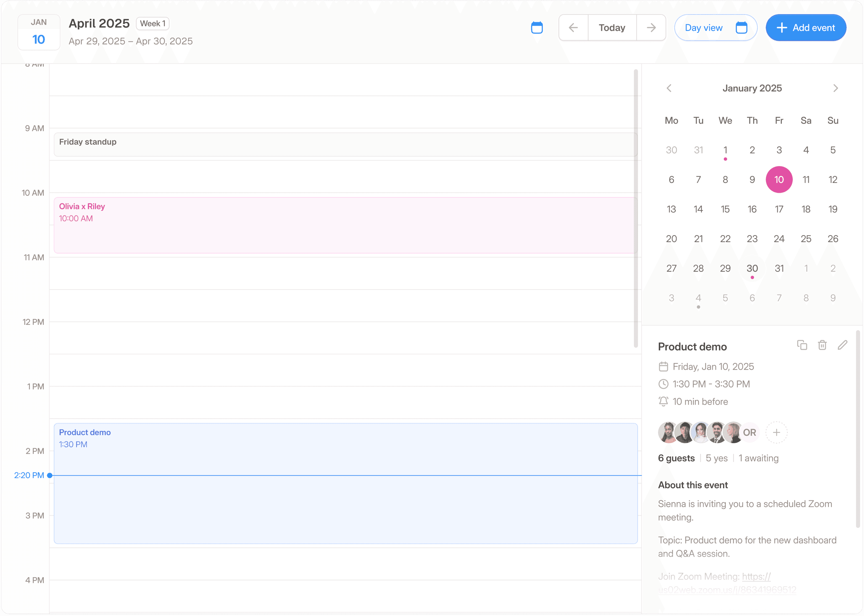864x616 pixels.
Task: Click the Today button
Action: pos(611,27)
